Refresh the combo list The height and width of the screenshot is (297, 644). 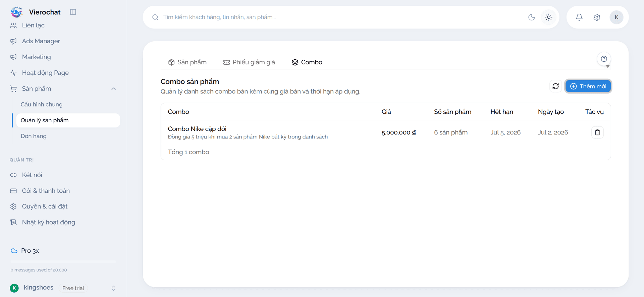point(555,86)
